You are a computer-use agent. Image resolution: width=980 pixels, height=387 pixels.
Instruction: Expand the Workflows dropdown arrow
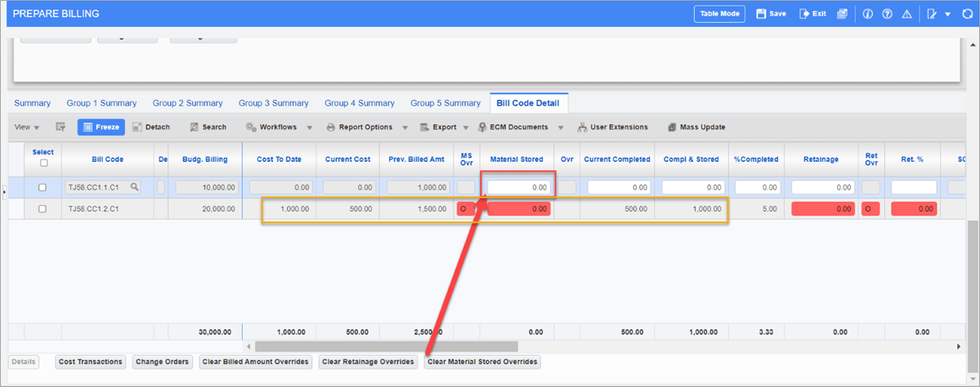coord(310,128)
